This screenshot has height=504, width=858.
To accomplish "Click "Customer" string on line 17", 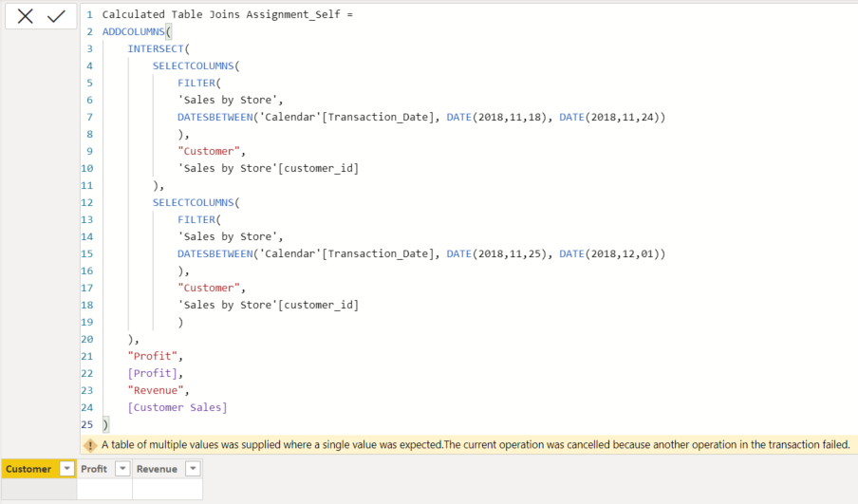I will pyautogui.click(x=209, y=288).
